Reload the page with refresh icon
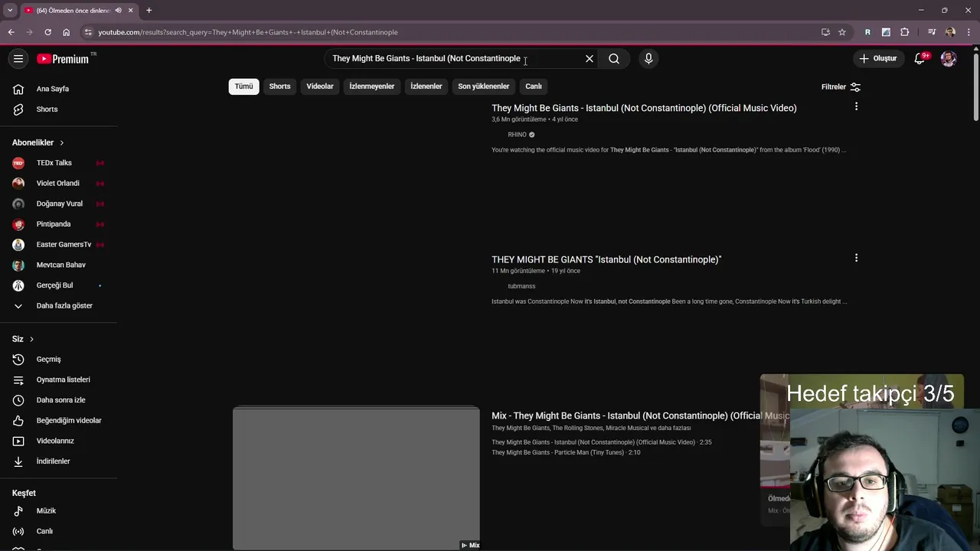 coord(47,32)
